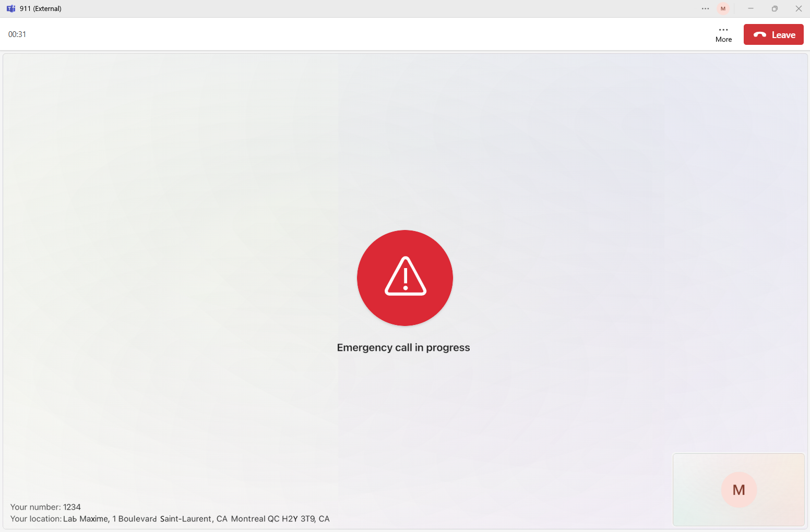Click the 'Your location' address line
Screen dimensions: 810x532
pos(170,519)
